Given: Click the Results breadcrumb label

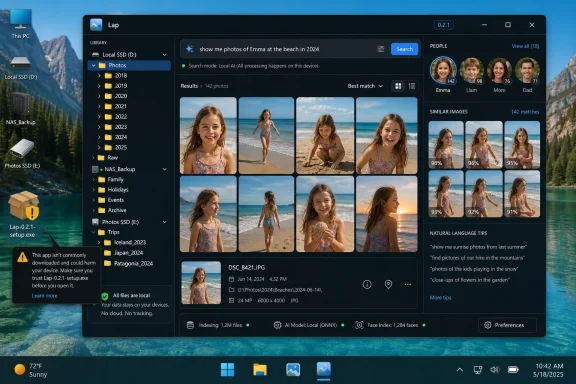Looking at the screenshot, I should coord(189,86).
